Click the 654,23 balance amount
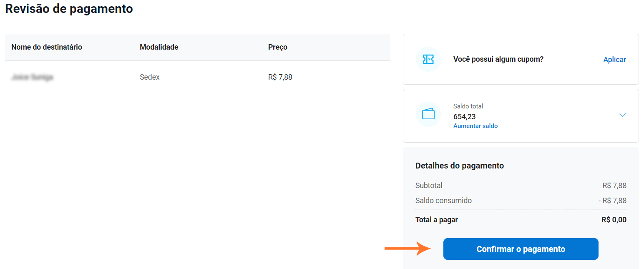 point(464,117)
